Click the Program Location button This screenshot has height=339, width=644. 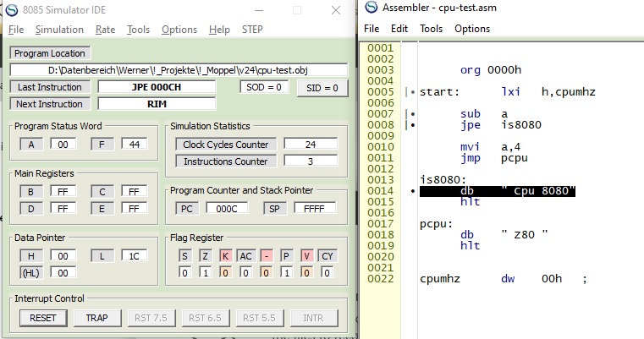[49, 53]
